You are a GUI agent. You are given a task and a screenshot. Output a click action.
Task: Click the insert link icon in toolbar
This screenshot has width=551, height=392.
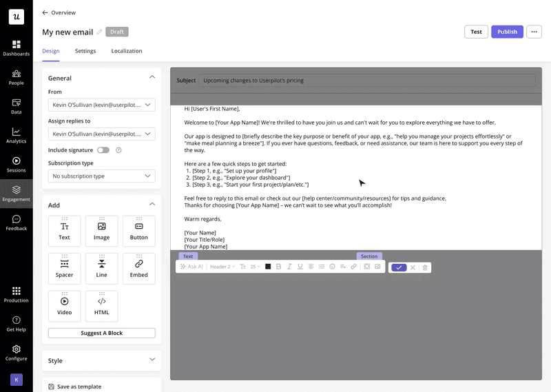point(353,267)
